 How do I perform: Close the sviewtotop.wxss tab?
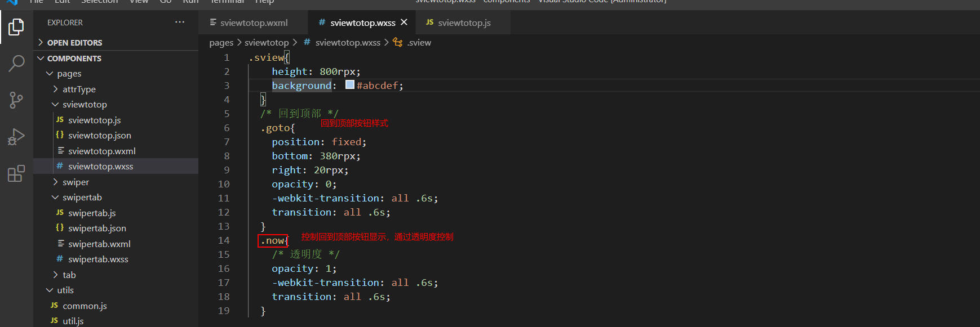pos(404,23)
